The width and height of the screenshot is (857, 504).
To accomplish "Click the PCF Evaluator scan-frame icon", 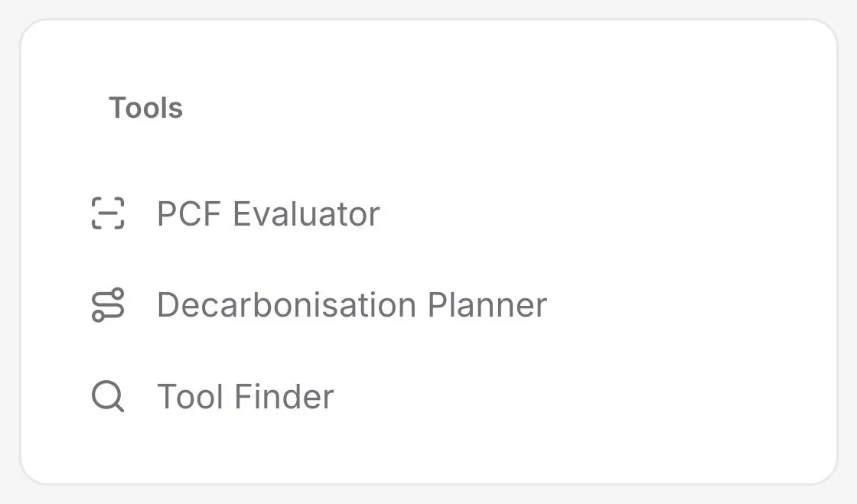I will pos(108,213).
